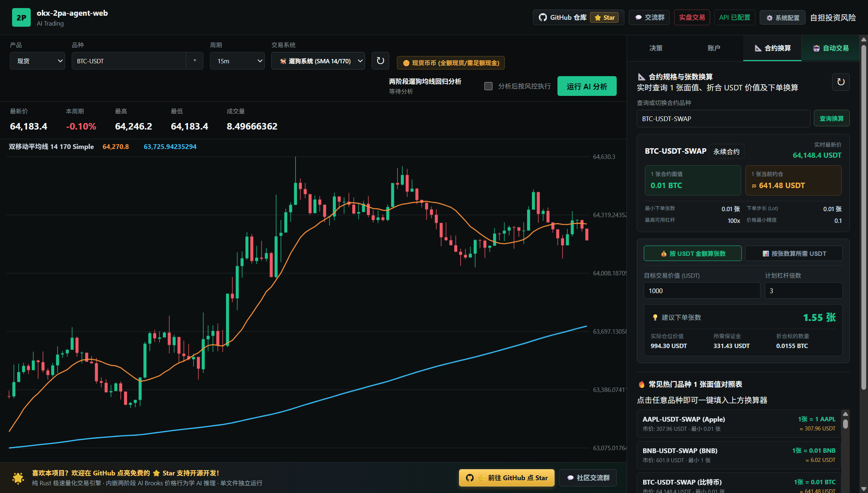Viewport: 868px width, 493px height.
Task: Click the 计划杠杆倍数 input showing 3
Action: (803, 291)
